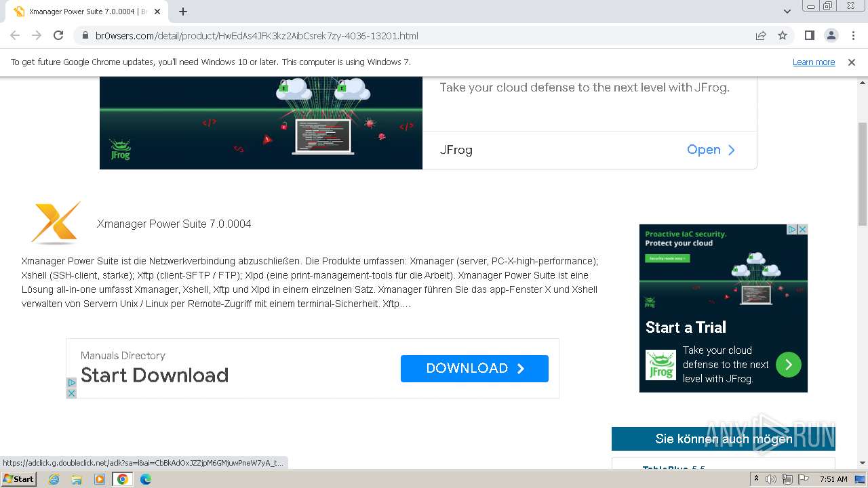Click the AdChoices icon on Download ad
Screen dimensions: 868x488
71,383
